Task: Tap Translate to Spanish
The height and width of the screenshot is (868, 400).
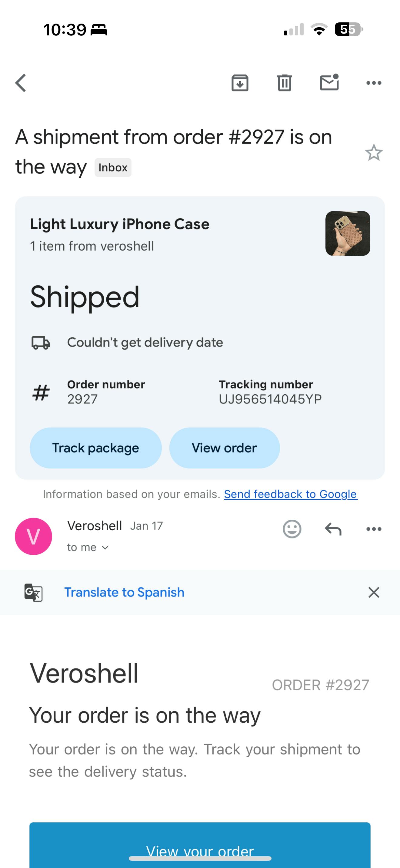Action: point(124,592)
